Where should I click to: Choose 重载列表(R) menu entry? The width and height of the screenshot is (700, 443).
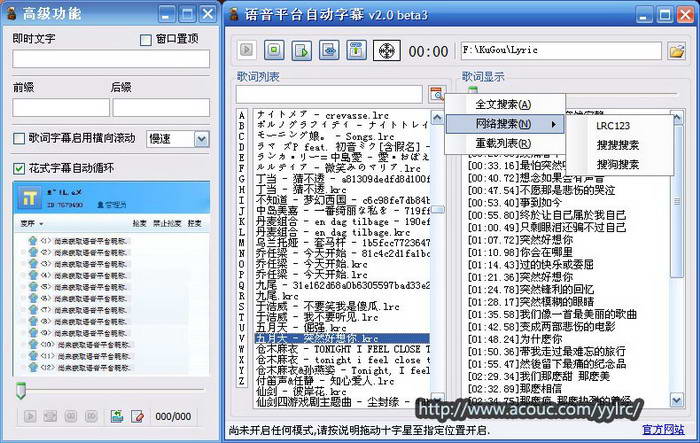[x=503, y=143]
